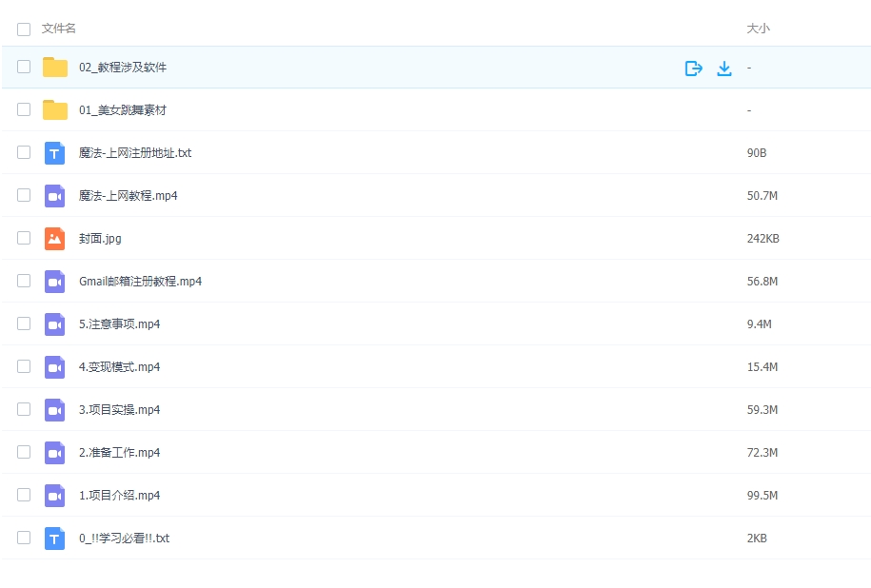Image resolution: width=871 pixels, height=588 pixels.
Task: Click the video icon of Gmail邮箱注册教程.mp4
Action: [55, 282]
